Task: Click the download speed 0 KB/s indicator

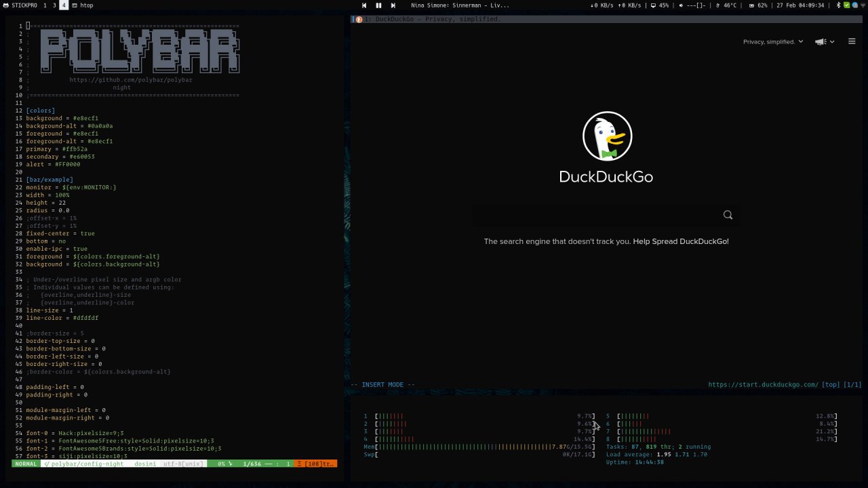Action: pyautogui.click(x=602, y=5)
